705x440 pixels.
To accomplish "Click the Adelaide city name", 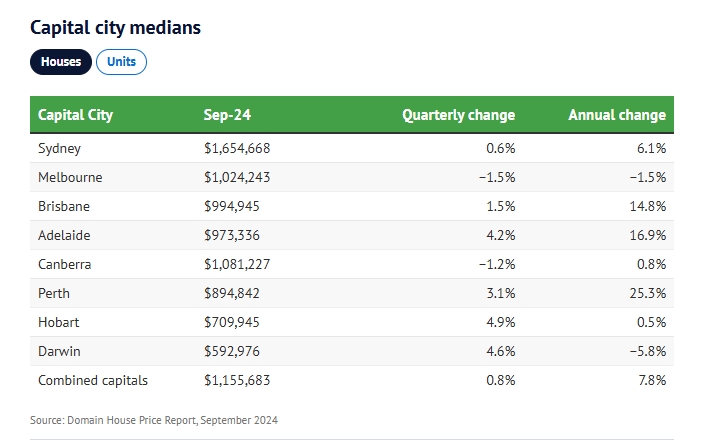I will (65, 235).
